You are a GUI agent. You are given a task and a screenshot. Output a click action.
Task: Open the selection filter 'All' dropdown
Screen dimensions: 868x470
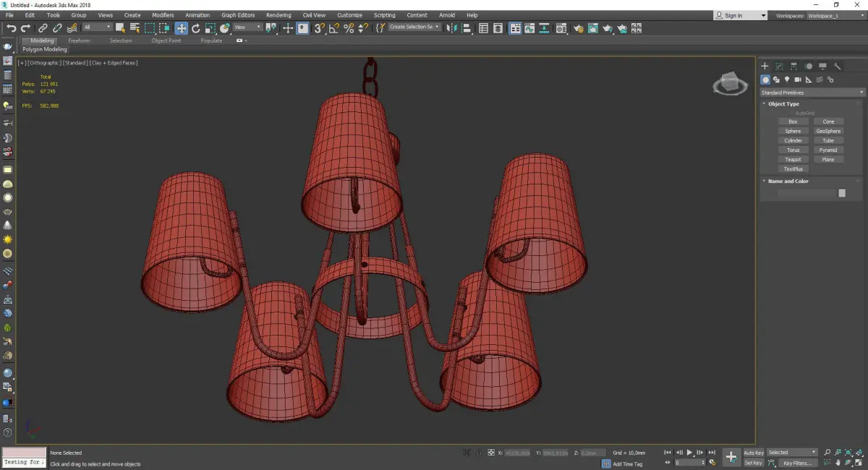tap(97, 27)
